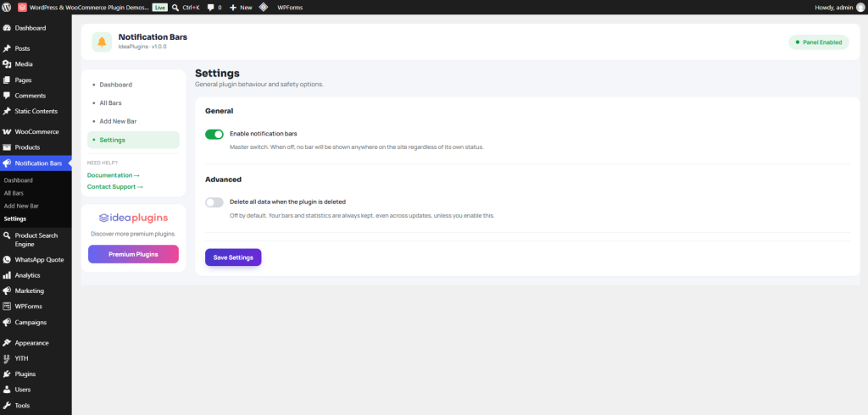
Task: Click the Tools wrench icon
Action: tap(7, 405)
